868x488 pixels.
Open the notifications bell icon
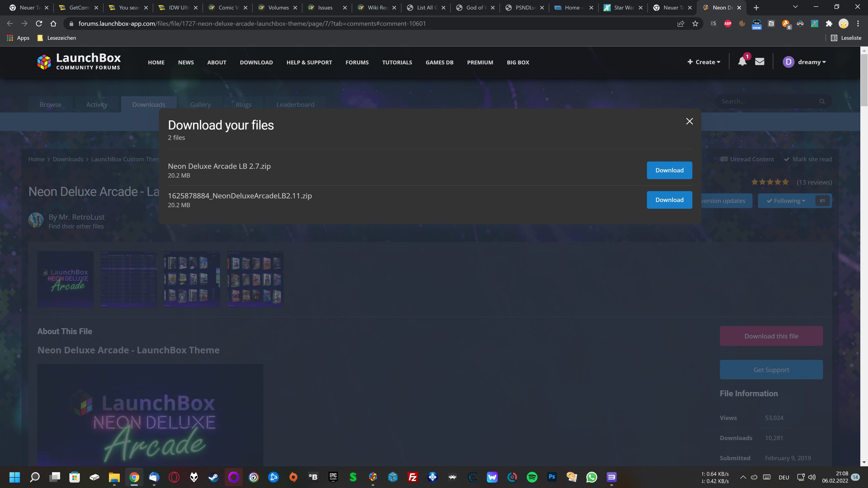742,62
